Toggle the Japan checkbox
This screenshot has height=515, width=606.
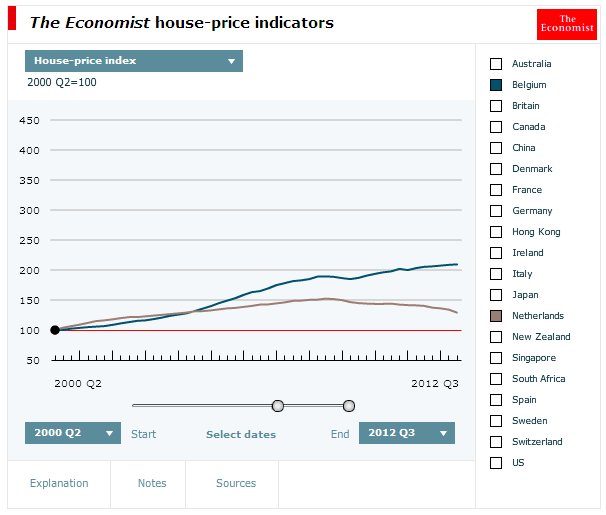[495, 295]
